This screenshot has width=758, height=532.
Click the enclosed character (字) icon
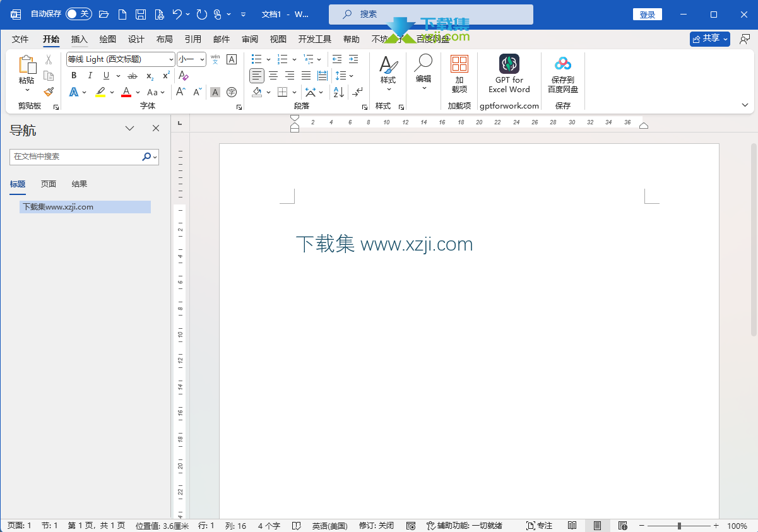pos(232,92)
